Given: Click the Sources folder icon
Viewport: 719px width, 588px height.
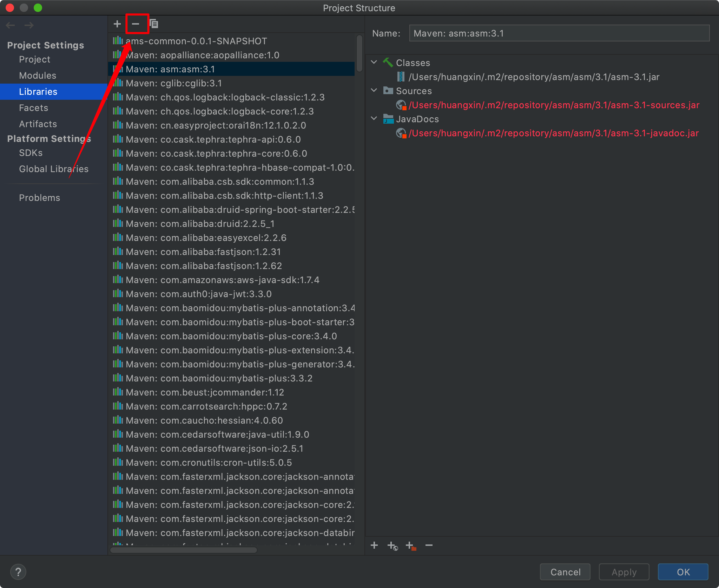Looking at the screenshot, I should click(388, 91).
